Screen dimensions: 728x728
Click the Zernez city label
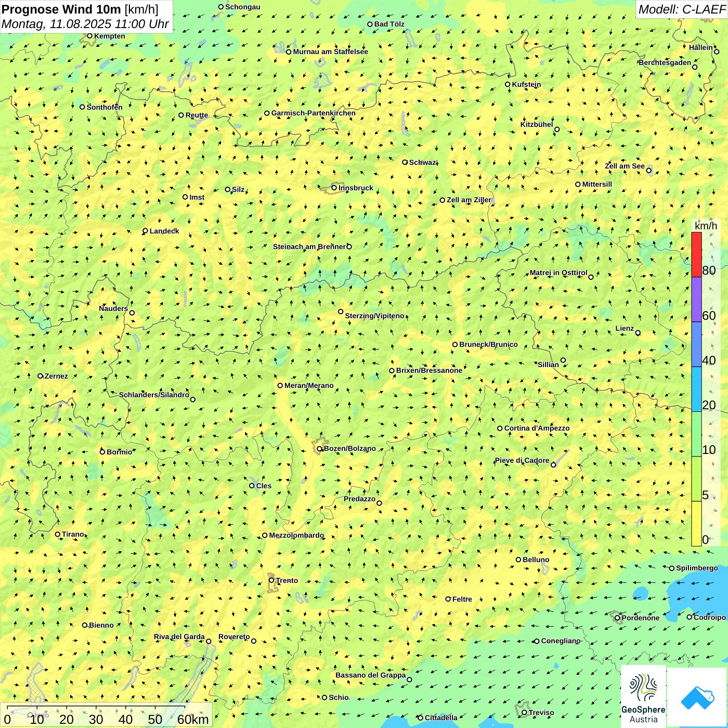56,376
